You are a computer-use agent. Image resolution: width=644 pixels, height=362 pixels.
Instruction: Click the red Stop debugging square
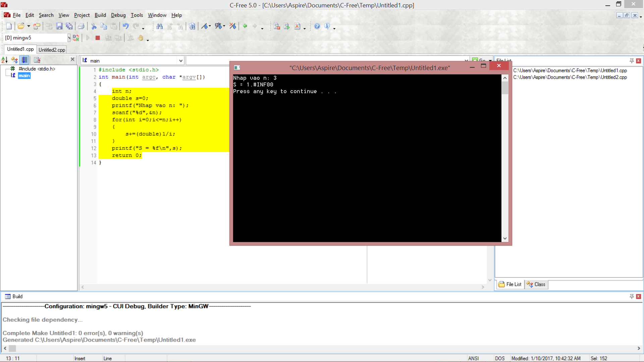click(98, 38)
